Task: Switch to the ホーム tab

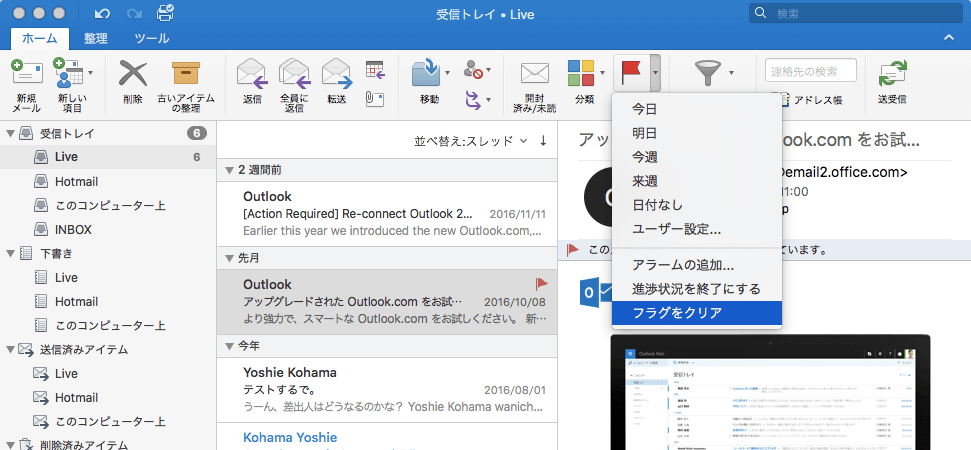Action: click(40, 38)
